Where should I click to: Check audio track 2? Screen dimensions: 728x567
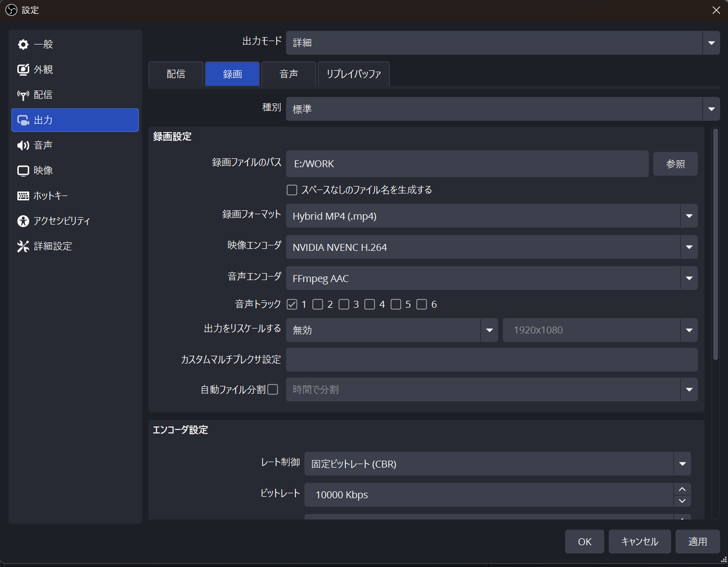tap(318, 304)
